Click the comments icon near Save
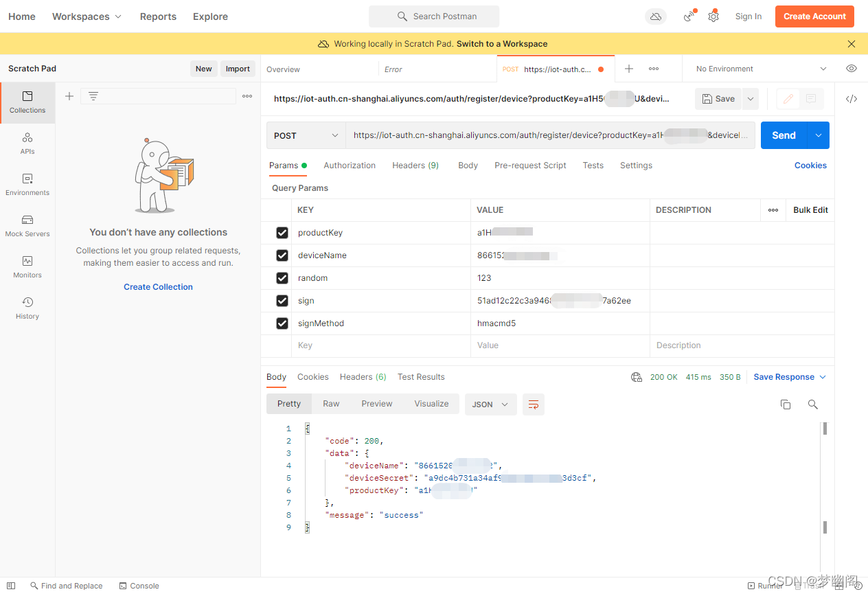This screenshot has height=594, width=868. point(811,99)
